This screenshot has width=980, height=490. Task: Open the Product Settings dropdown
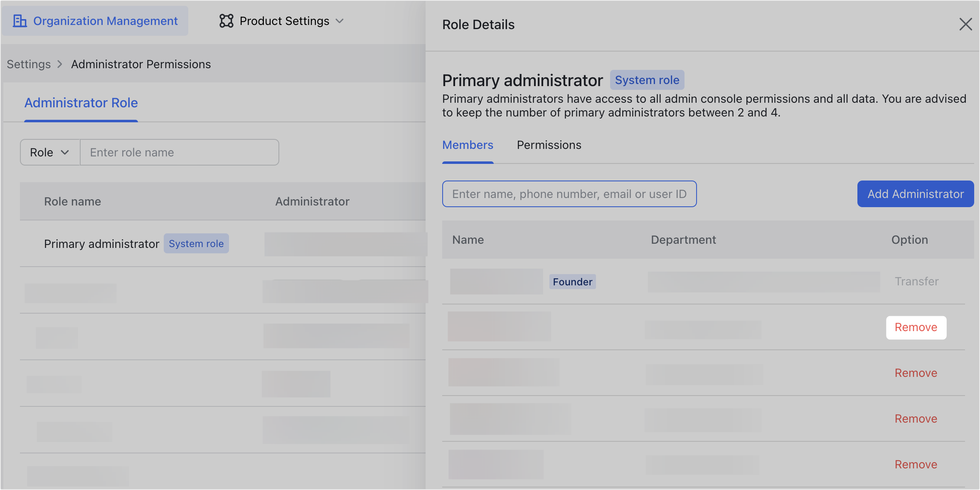[340, 21]
